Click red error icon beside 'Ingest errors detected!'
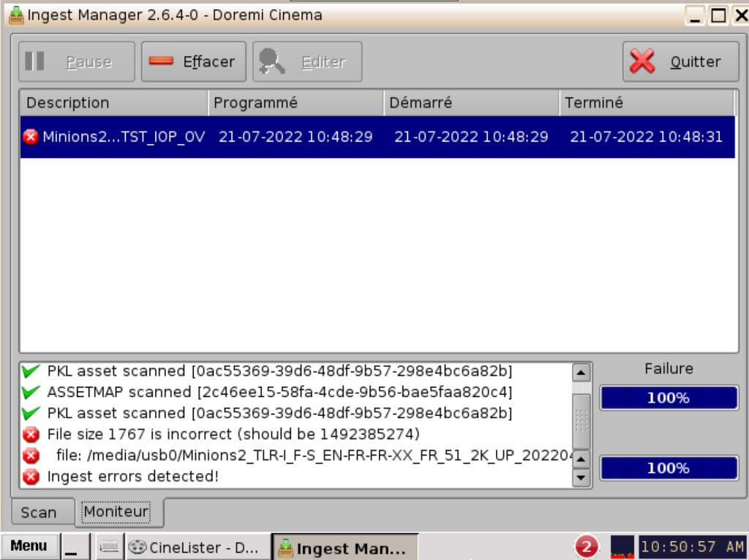This screenshot has width=749, height=560. (31, 477)
